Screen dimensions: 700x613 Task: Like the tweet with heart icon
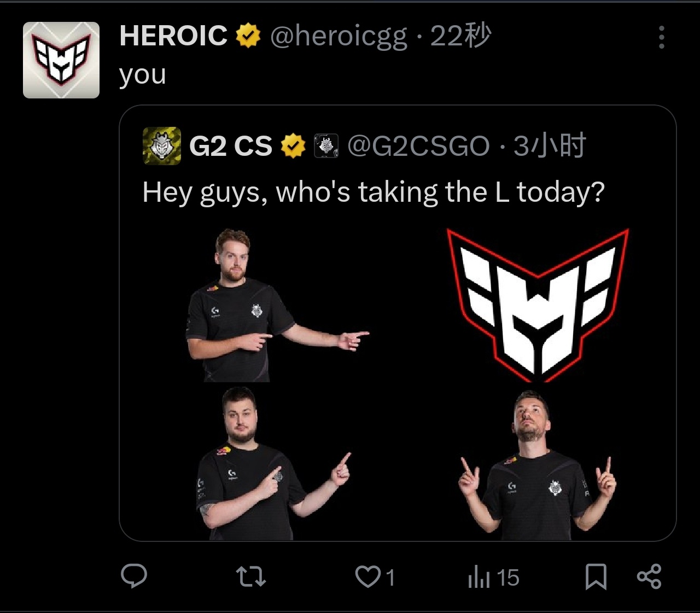(x=368, y=577)
